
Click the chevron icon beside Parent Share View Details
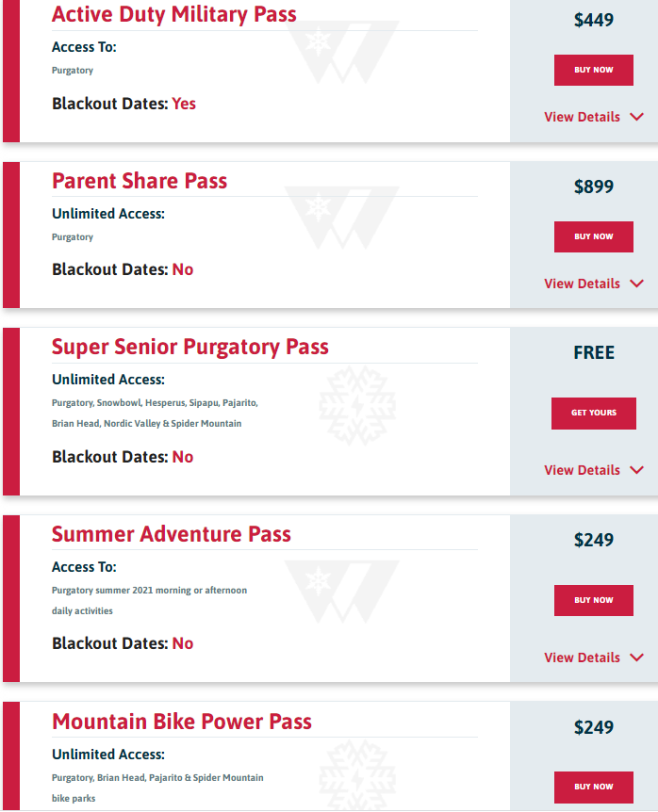pyautogui.click(x=636, y=284)
